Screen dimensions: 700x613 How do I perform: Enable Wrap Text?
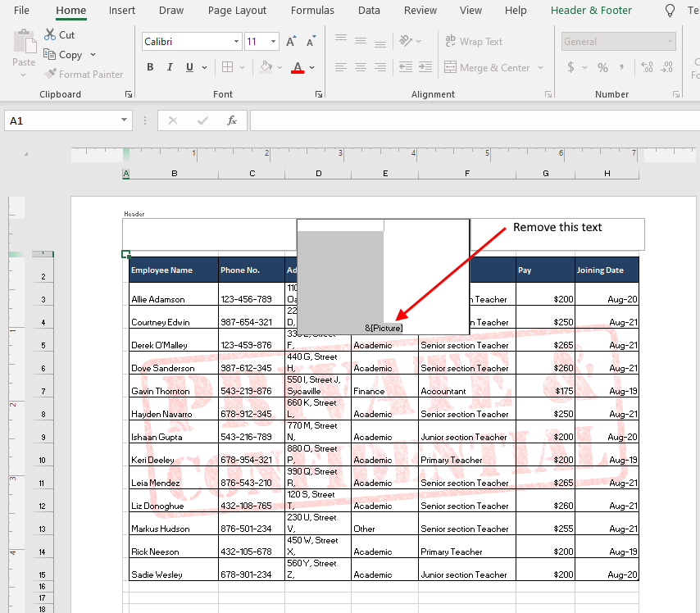click(474, 41)
